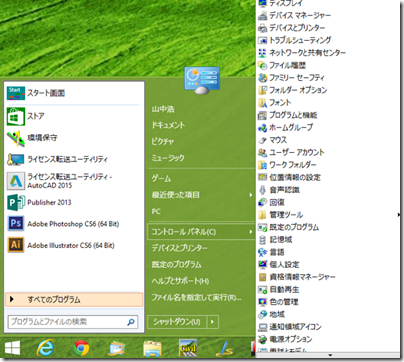
Task: Click the 音声認識 microphone icon
Action: (262, 190)
